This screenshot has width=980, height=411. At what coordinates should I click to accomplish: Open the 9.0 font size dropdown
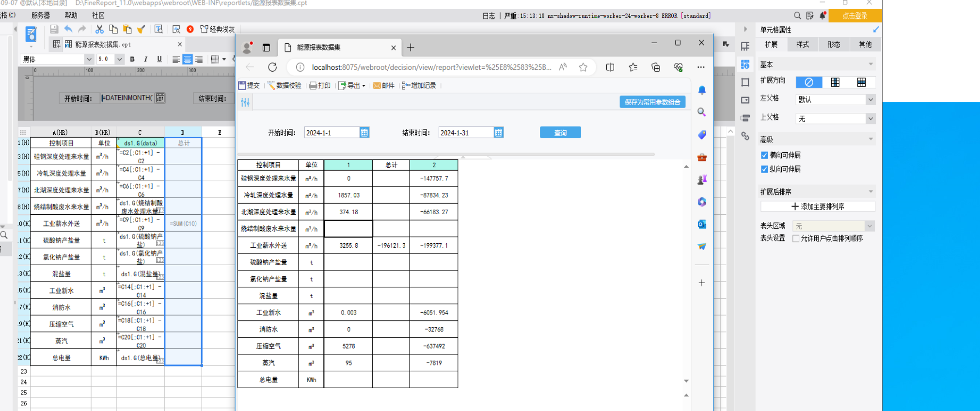tap(119, 59)
